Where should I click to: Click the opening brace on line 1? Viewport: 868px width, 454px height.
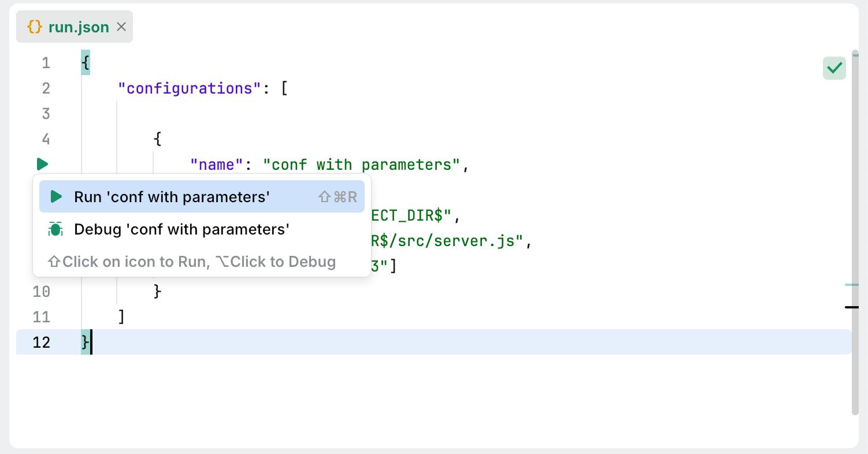[x=86, y=63]
